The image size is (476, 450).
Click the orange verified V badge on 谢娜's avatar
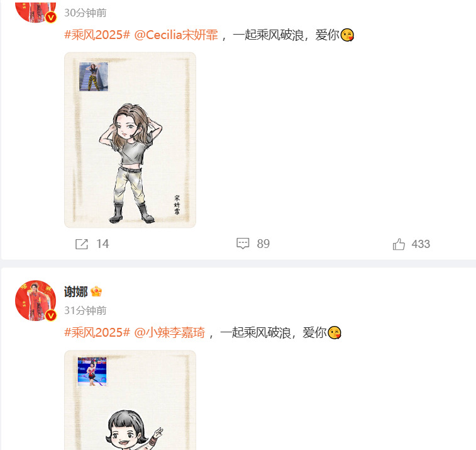tap(51, 315)
